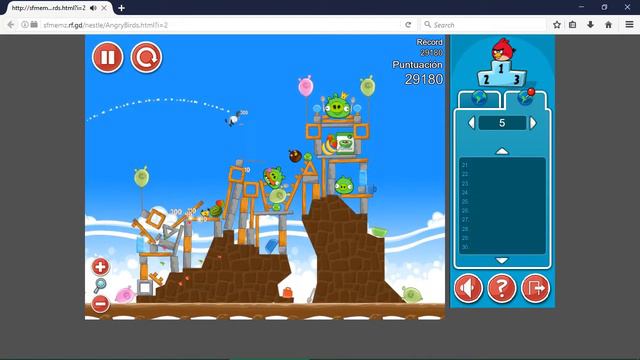Viewport: 640px width, 360px height.
Task: Mute the browser tab audio icon
Action: [93, 8]
